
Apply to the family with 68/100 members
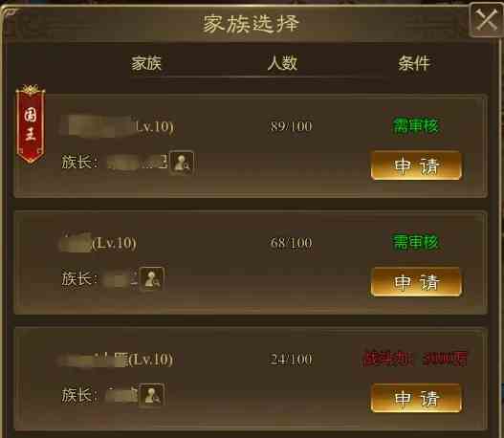coord(416,282)
